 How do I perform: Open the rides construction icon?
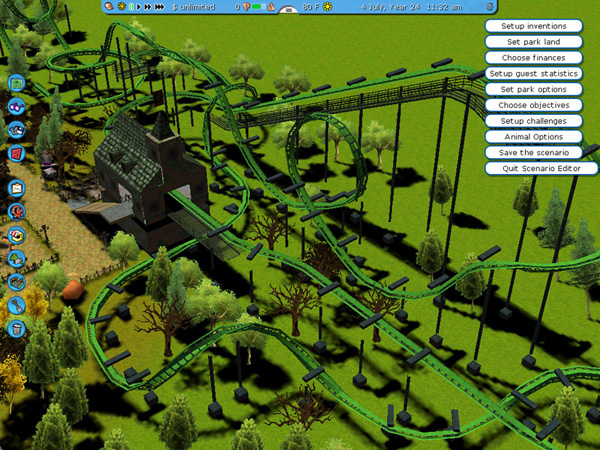[x=16, y=212]
